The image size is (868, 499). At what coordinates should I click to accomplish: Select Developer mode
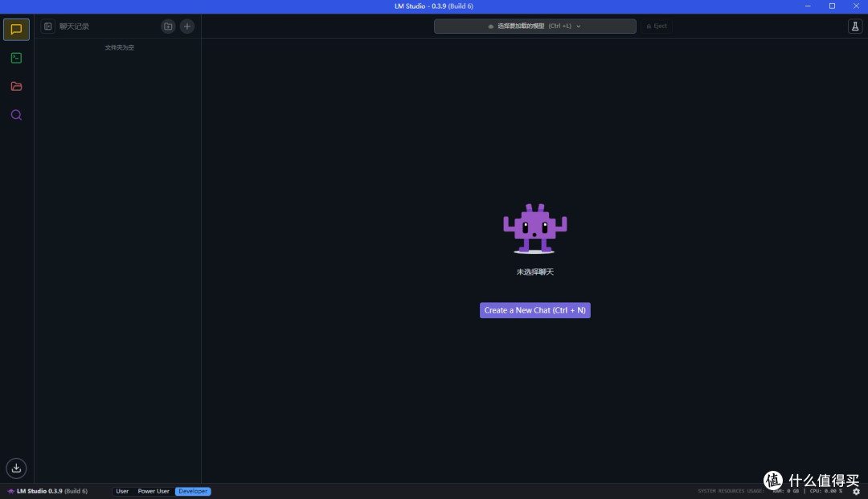(x=193, y=491)
